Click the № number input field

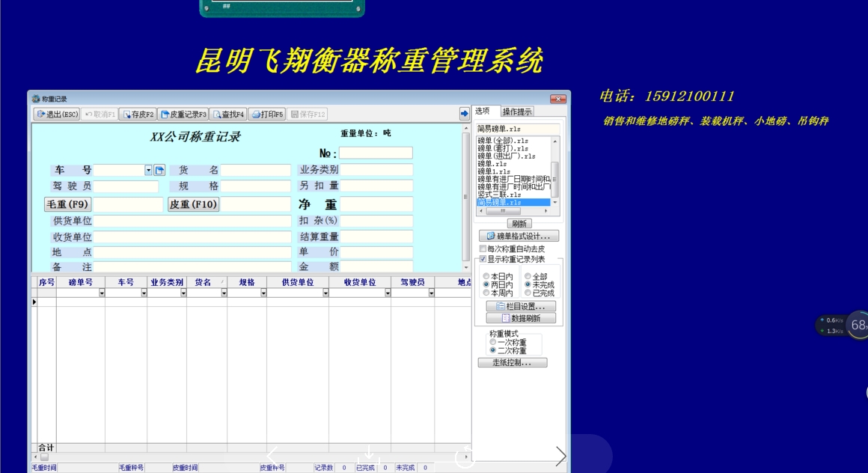(x=374, y=152)
